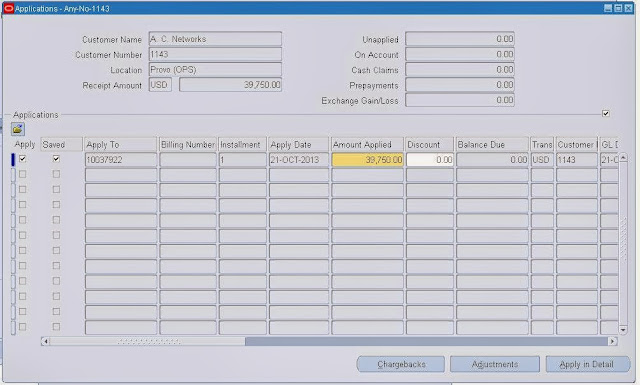The image size is (640, 385).
Task: Click the Balance Due cell for 10037922
Action: [492, 160]
